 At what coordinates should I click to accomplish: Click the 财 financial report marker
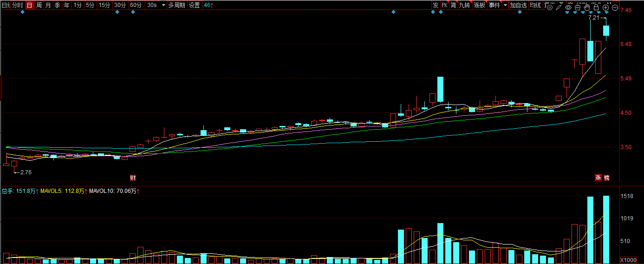(133, 177)
